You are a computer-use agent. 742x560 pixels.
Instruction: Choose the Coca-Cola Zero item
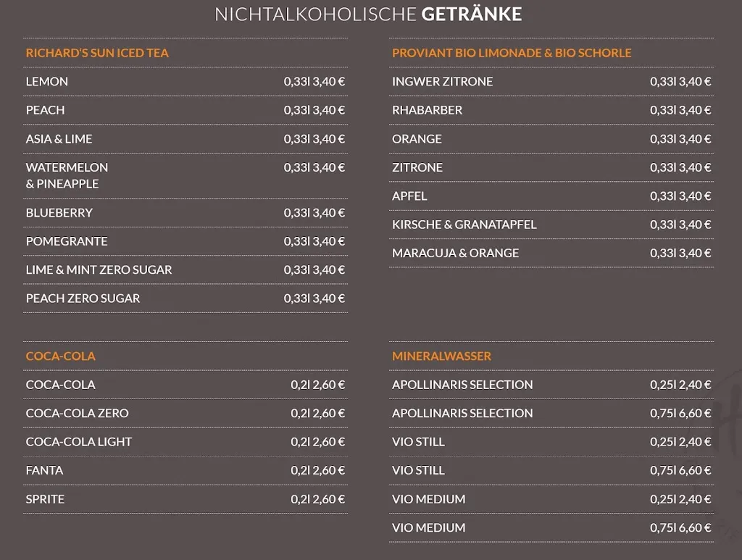click(77, 413)
